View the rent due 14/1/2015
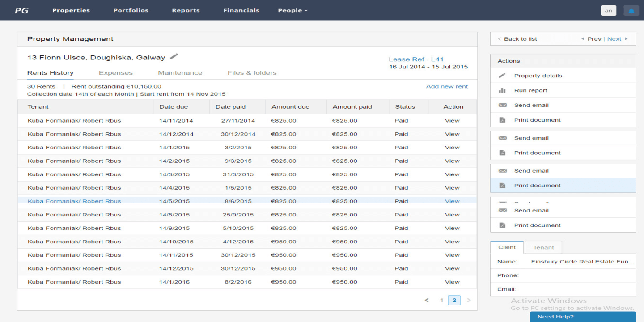The width and height of the screenshot is (644, 322). 452,147
